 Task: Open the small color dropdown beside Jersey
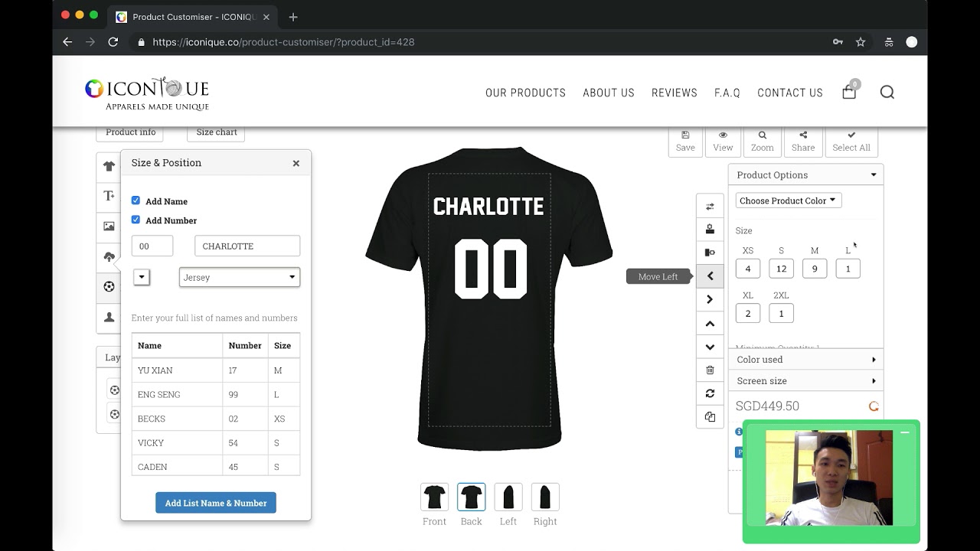click(142, 277)
